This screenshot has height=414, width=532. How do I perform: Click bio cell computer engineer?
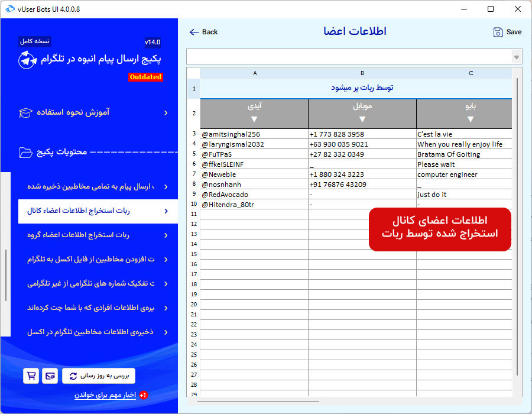point(464,174)
